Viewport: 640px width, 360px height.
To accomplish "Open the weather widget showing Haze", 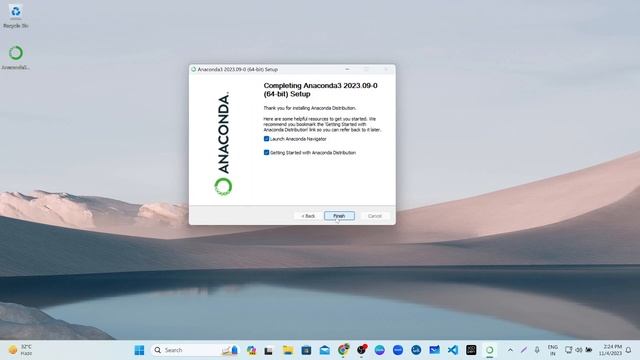I will 20,350.
